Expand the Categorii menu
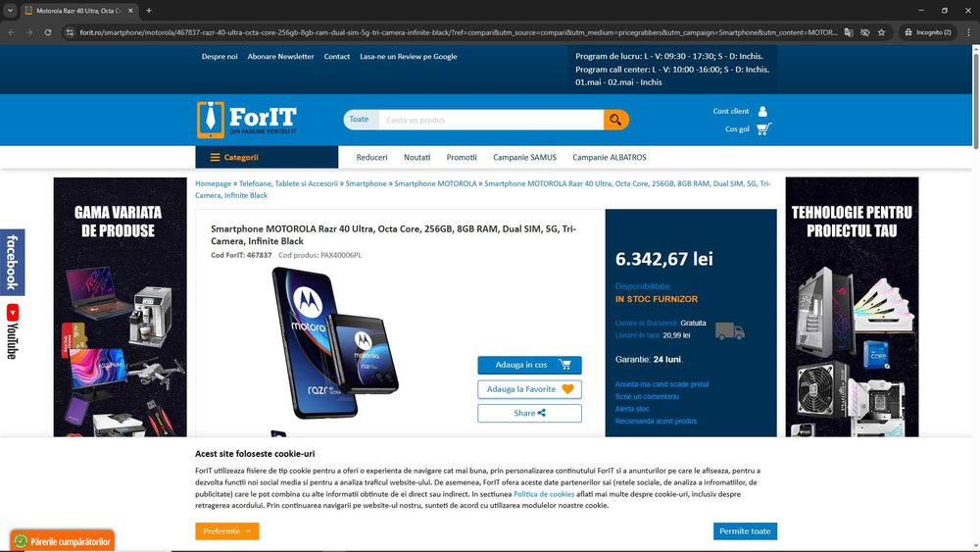Image resolution: width=980 pixels, height=552 pixels. click(x=267, y=158)
